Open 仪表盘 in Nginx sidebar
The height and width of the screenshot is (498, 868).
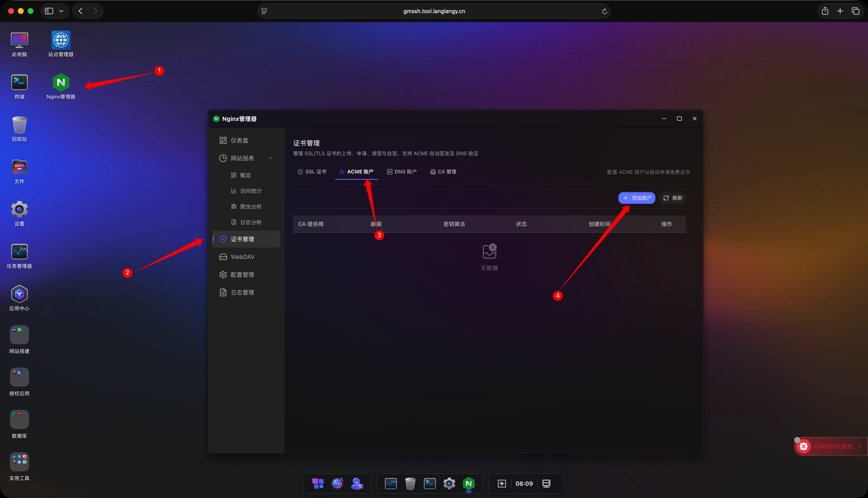tap(246, 141)
